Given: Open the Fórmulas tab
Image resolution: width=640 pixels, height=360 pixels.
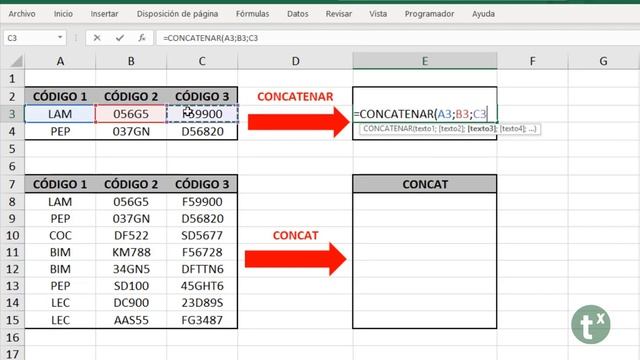Looking at the screenshot, I should [x=252, y=14].
